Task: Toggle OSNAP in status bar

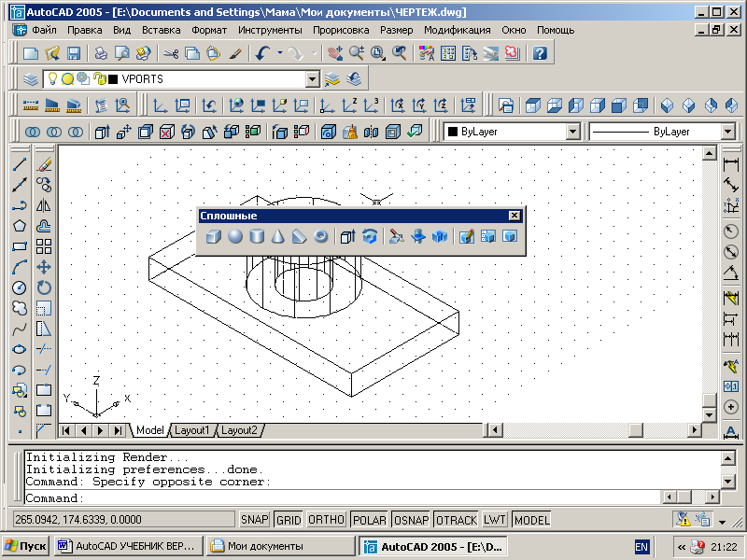Action: [x=411, y=520]
